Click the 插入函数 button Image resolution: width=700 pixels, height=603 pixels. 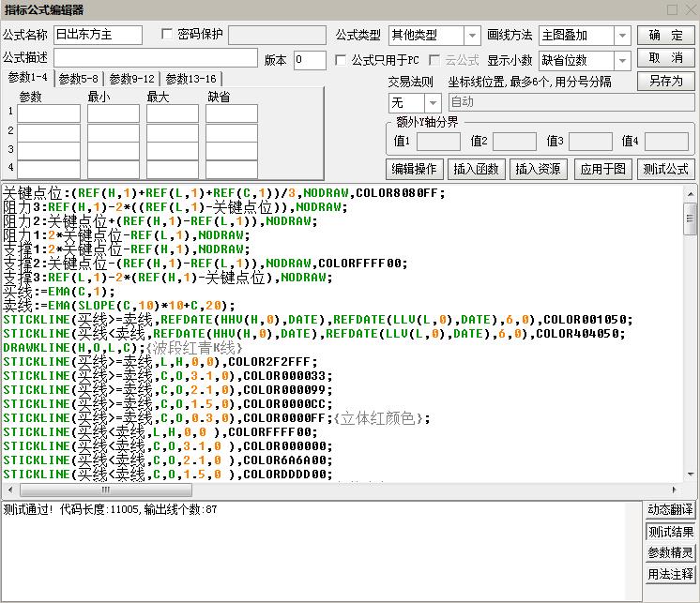coord(477,169)
